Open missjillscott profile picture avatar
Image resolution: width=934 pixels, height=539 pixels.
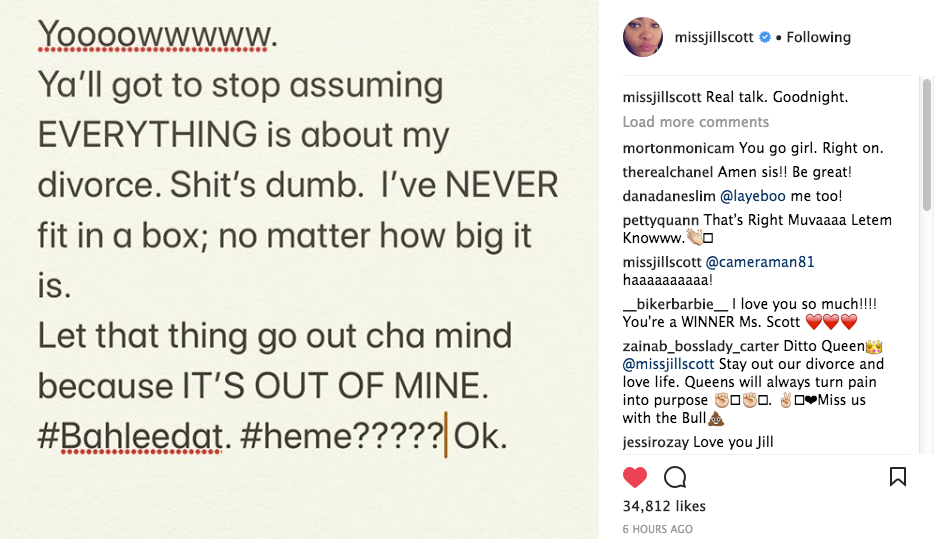point(642,37)
